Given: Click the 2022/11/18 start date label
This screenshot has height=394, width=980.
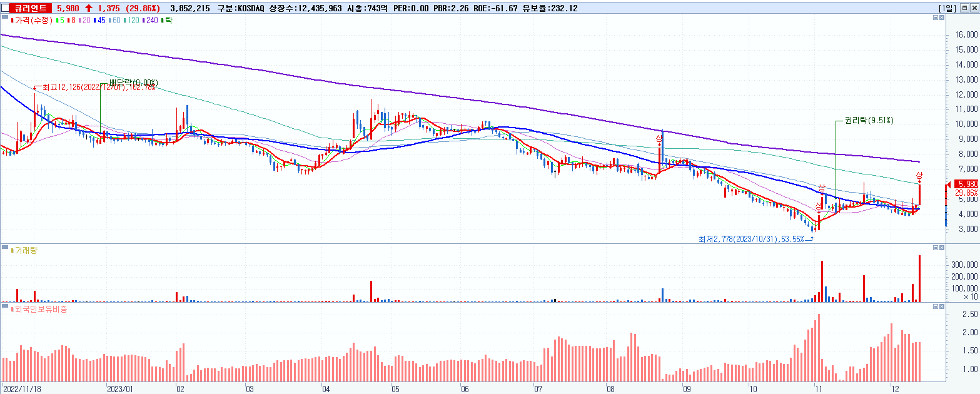Looking at the screenshot, I should (22, 388).
